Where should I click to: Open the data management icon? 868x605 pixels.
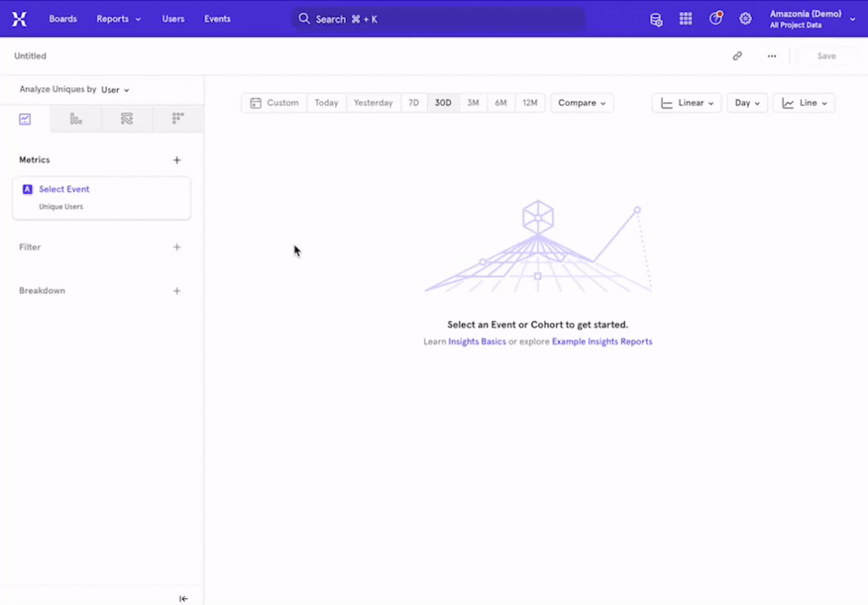pyautogui.click(x=656, y=19)
